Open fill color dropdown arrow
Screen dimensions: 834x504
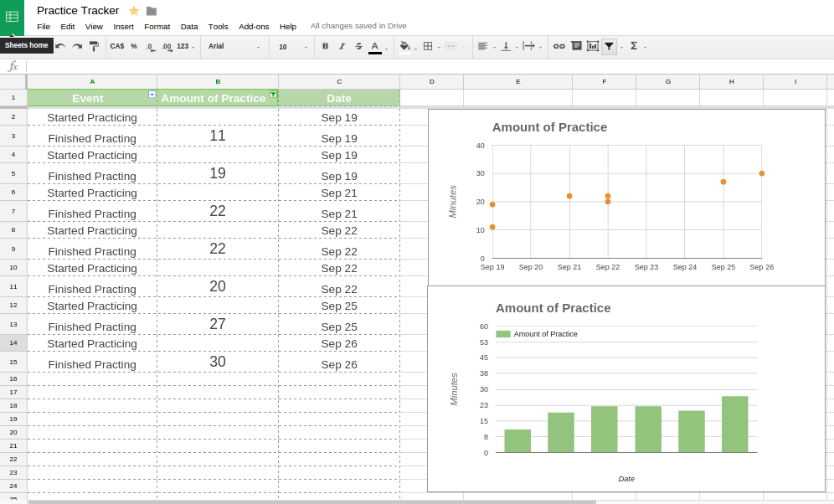[x=415, y=48]
